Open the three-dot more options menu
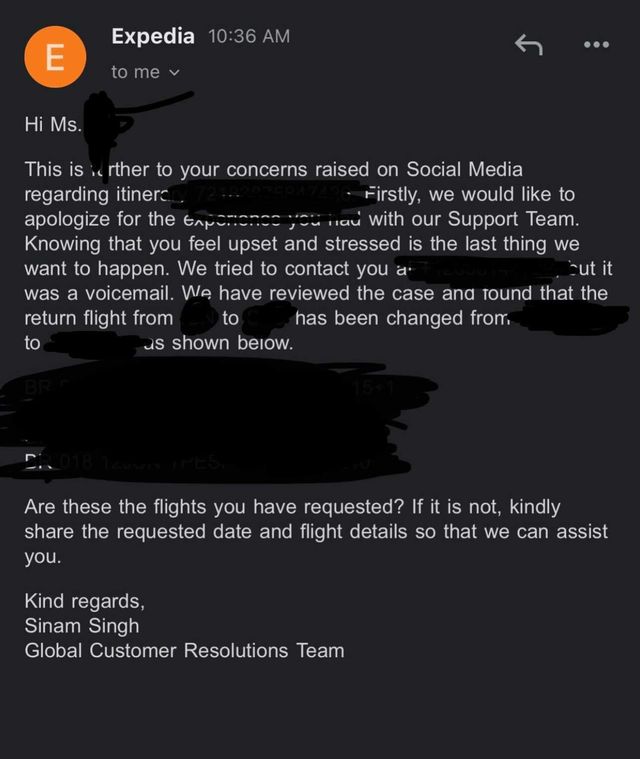640x759 pixels. click(596, 44)
